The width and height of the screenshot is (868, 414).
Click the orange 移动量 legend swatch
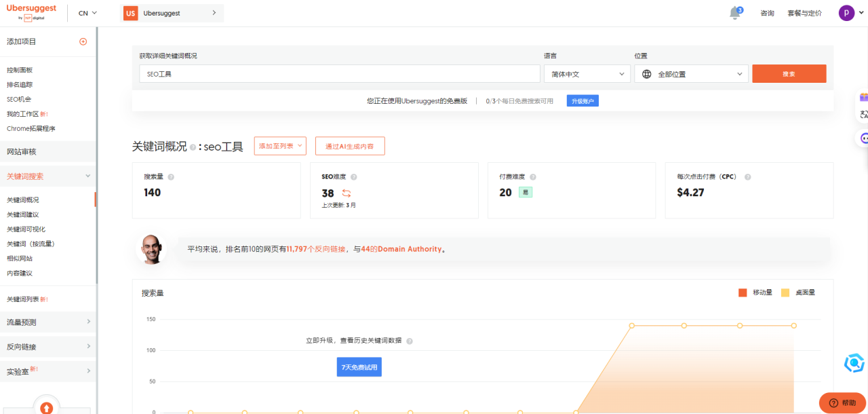pos(743,293)
